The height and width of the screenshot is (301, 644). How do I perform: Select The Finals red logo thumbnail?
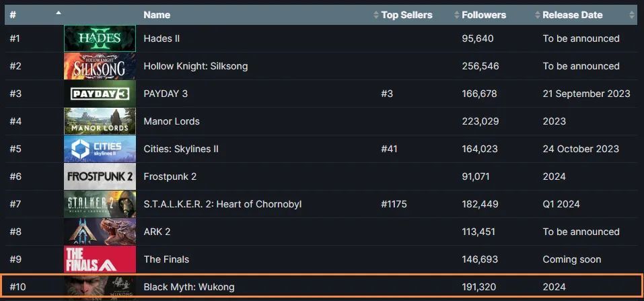point(100,259)
